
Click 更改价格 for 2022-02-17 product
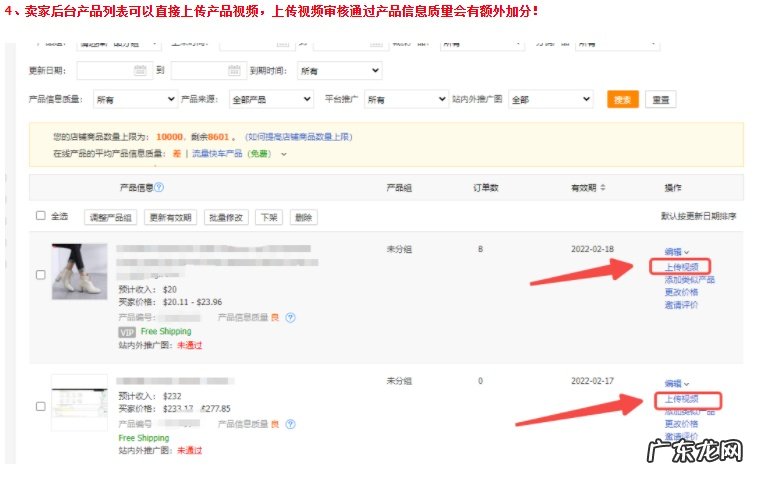[681, 424]
